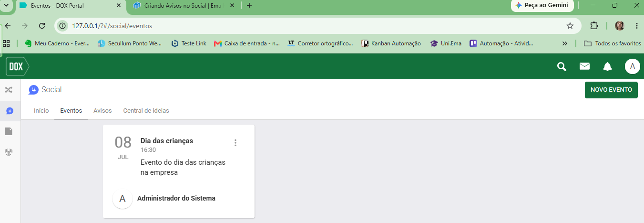Open the Teste Link bookmark

tap(189, 43)
